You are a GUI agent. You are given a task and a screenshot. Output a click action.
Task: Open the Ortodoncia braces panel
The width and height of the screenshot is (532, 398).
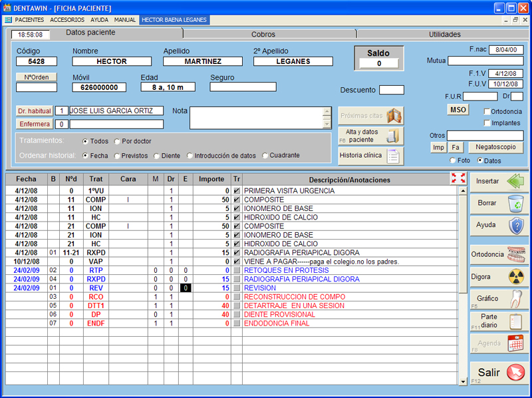click(x=499, y=254)
